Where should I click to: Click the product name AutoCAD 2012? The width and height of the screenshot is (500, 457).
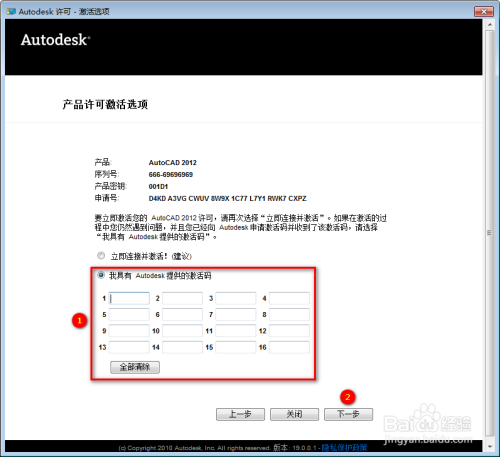pyautogui.click(x=173, y=163)
